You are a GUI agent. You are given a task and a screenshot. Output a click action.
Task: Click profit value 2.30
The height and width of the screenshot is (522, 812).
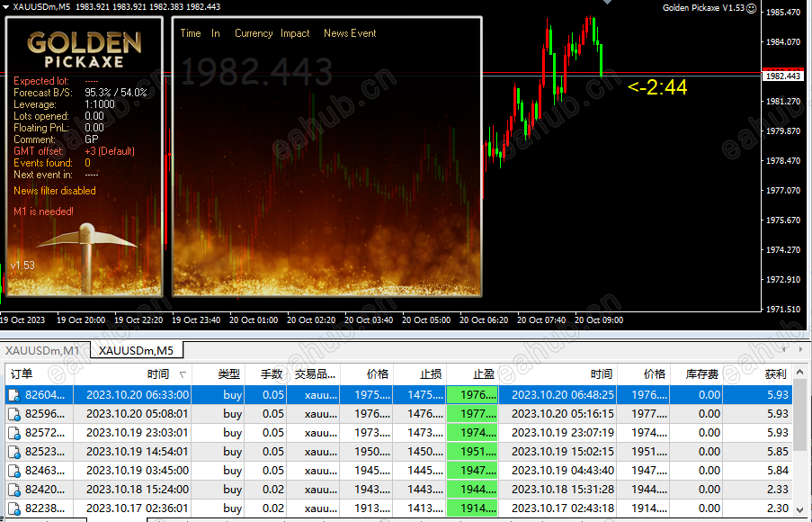point(778,508)
